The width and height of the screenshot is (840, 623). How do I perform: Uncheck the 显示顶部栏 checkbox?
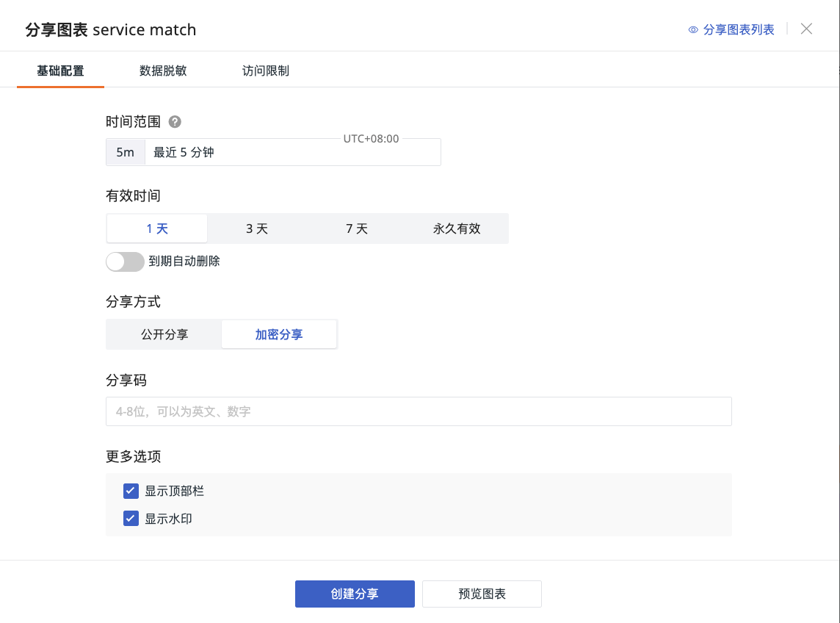click(x=131, y=491)
